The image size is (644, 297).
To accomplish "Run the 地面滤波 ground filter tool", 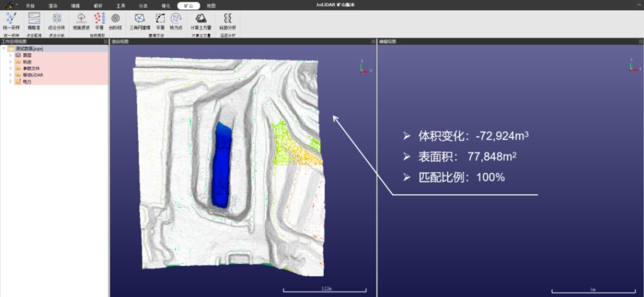I will (80, 19).
